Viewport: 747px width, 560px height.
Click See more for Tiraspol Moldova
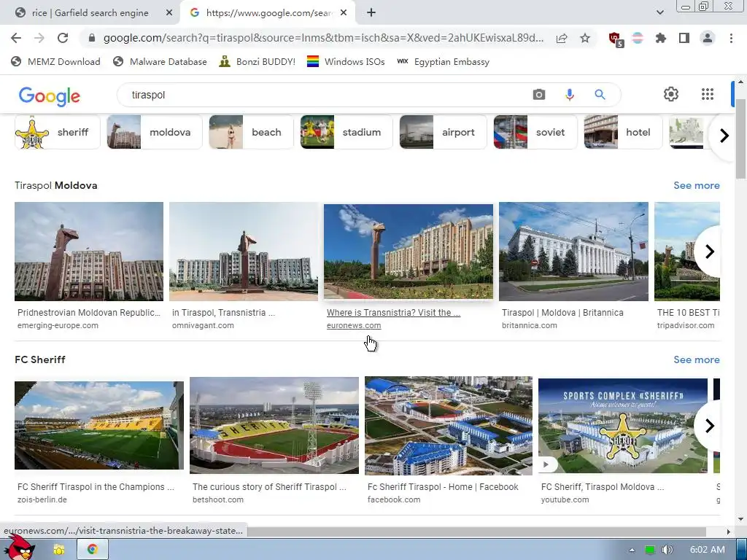(697, 186)
